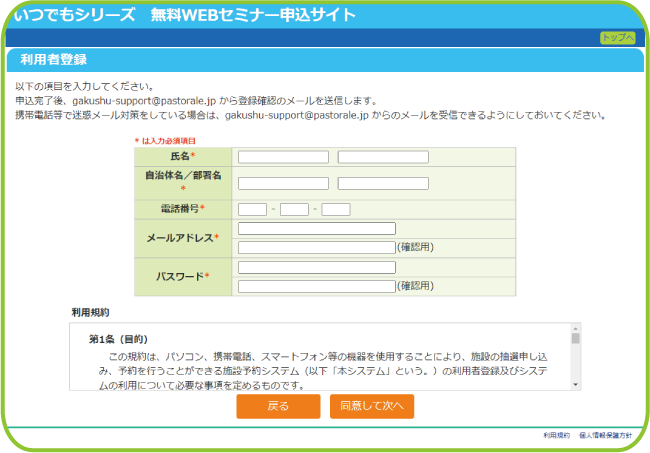Click the は入力必須項目 note
Viewport: 650px width, 453px height.
point(165,141)
